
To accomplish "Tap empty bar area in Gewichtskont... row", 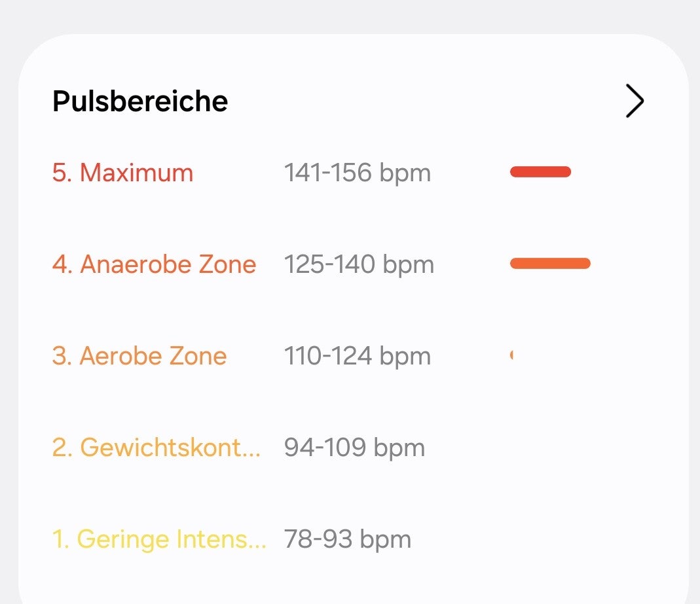I will (550, 448).
